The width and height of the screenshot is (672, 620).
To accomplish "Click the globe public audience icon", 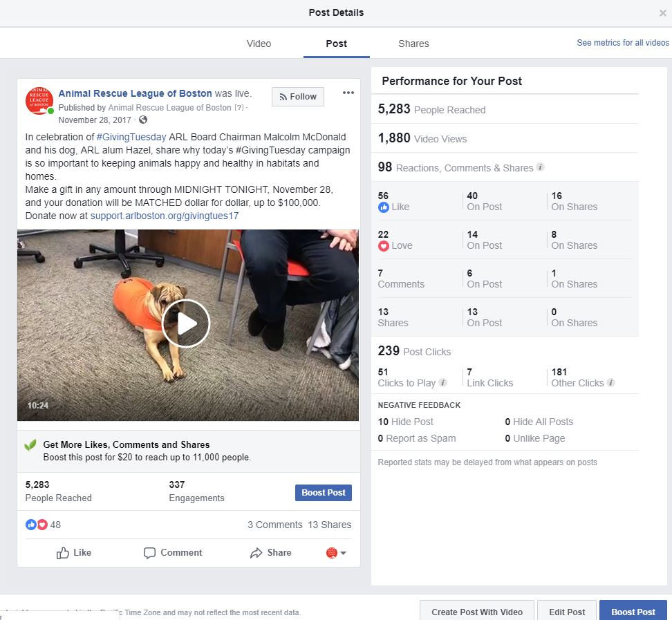I will coord(143,120).
